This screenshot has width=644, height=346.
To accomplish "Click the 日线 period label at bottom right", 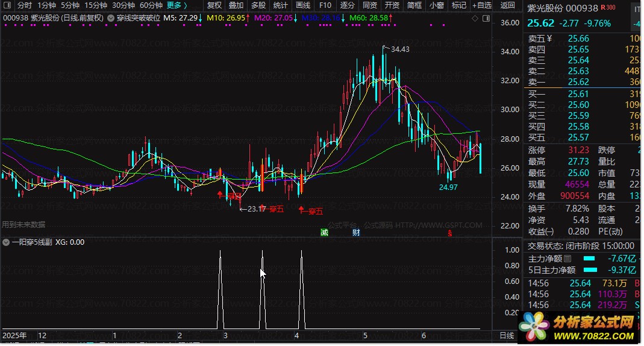I will click(507, 335).
